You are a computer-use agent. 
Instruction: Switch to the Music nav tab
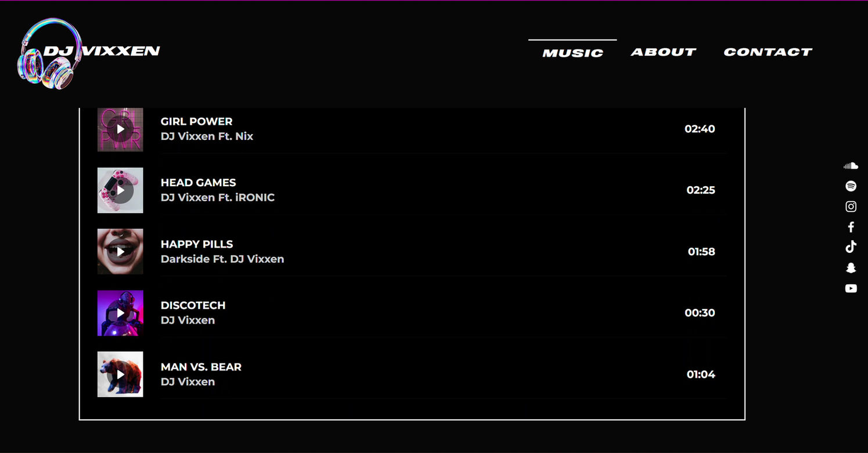(572, 53)
